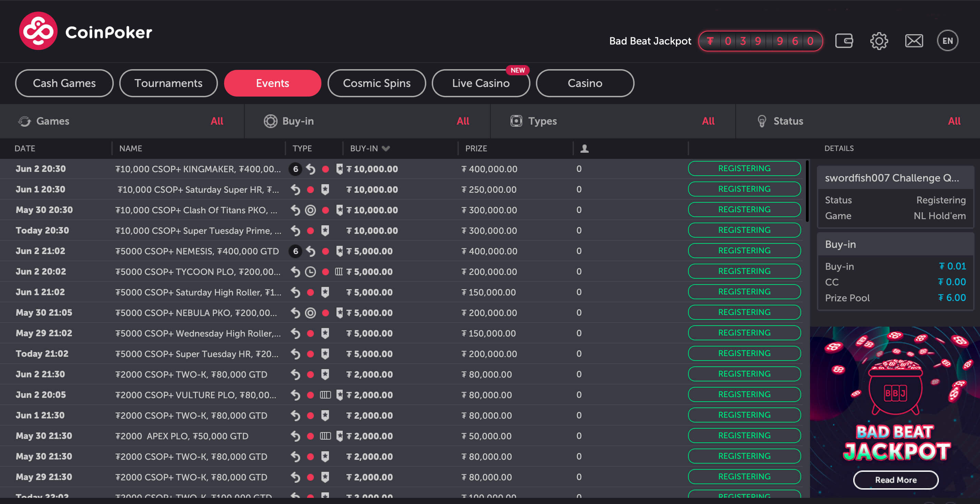Screen dimensions: 980x504
Task: Open the mail inbox icon
Action: [914, 41]
